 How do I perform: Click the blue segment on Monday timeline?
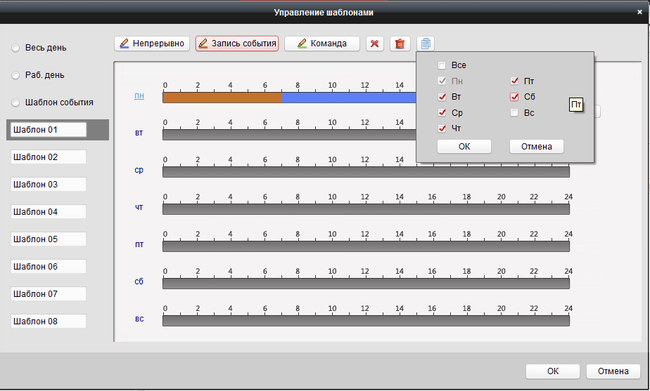pyautogui.click(x=349, y=98)
